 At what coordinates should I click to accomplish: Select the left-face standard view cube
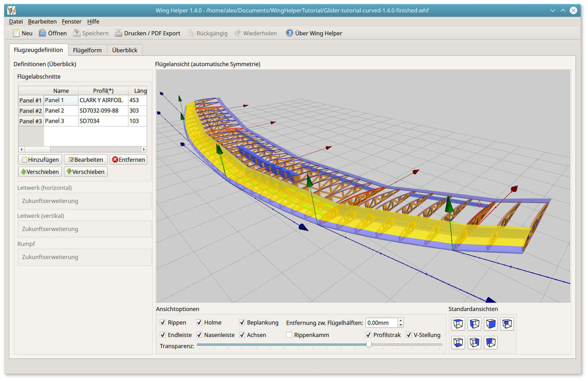474,324
